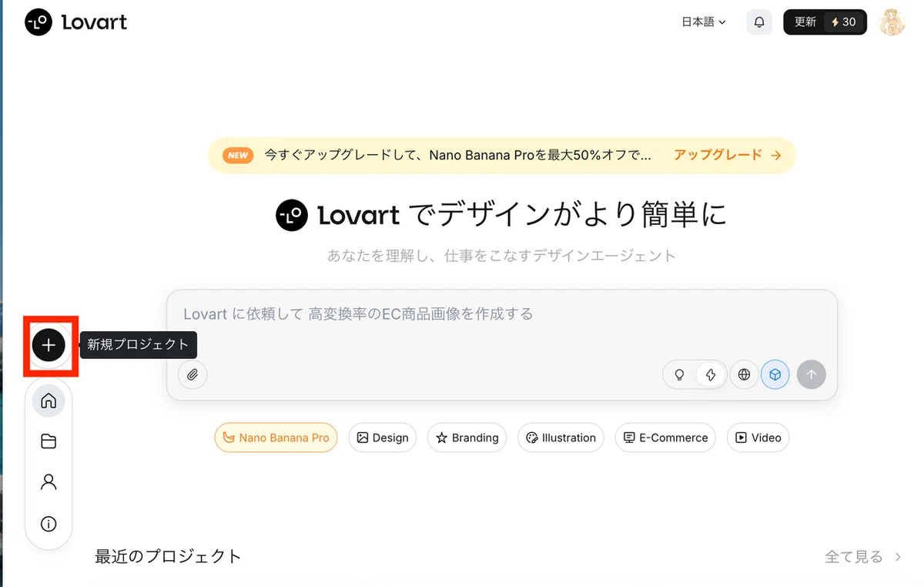Click the send arrow button
Viewport: 924px width, 587px height.
pos(812,375)
